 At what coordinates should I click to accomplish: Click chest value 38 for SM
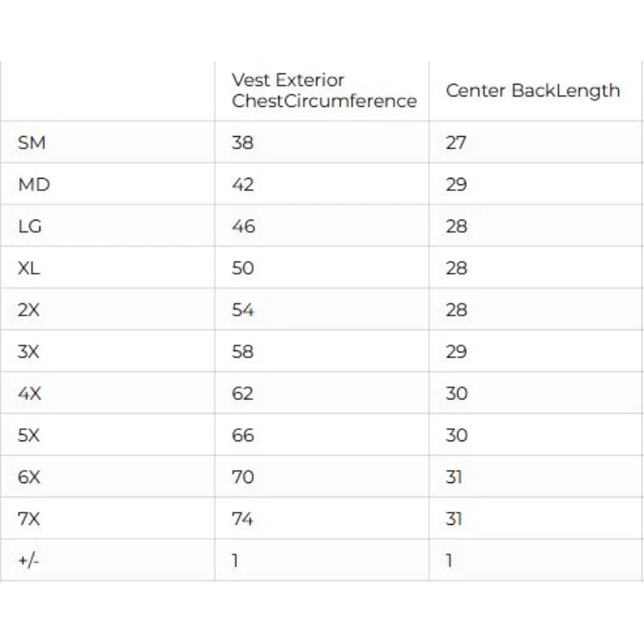(x=242, y=142)
